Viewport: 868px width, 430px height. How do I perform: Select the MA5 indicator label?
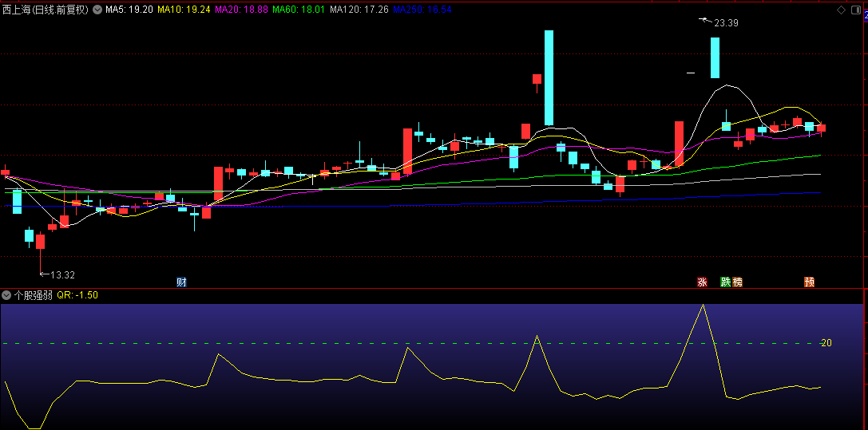(129, 10)
